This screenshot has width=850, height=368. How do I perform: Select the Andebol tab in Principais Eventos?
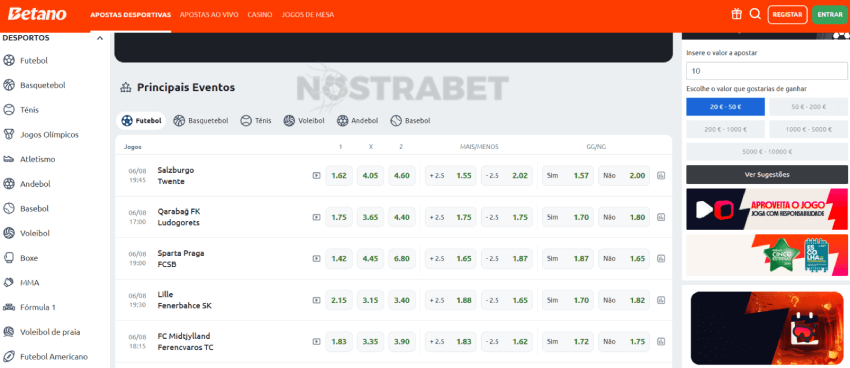click(357, 121)
